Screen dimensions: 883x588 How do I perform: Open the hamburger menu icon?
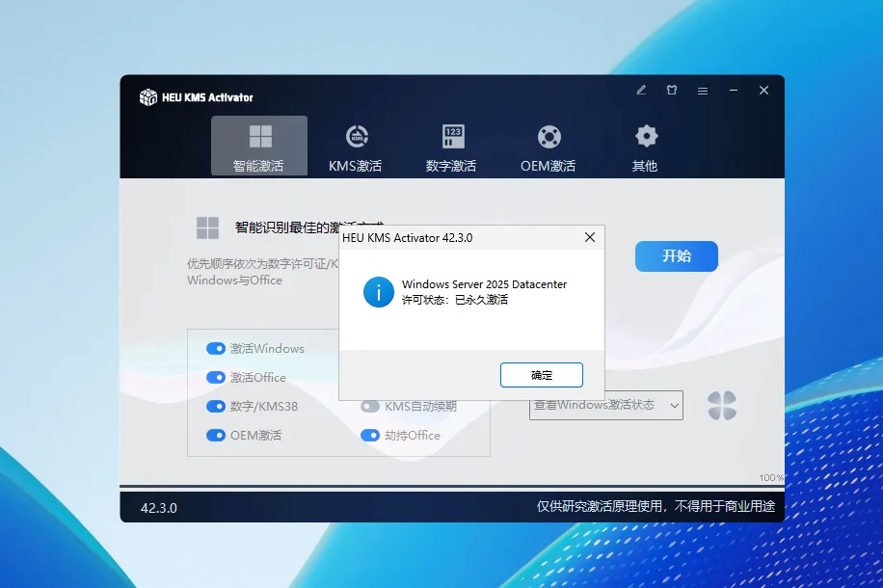point(703,91)
